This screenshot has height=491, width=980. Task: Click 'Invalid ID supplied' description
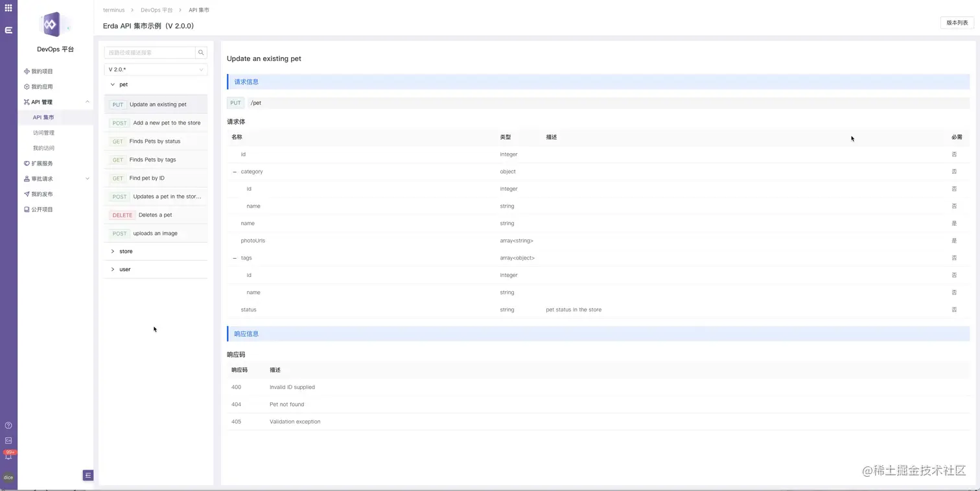[x=292, y=387]
